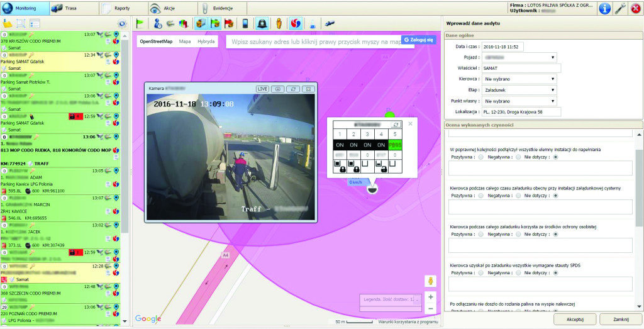Click the mobile phone toolbar icon
This screenshot has height=329, width=644.
click(245, 24)
